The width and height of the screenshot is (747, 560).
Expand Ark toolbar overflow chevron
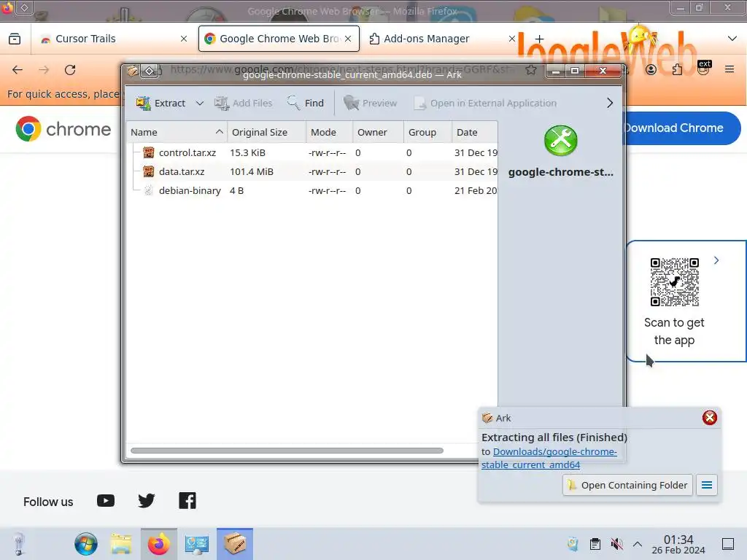pos(610,103)
